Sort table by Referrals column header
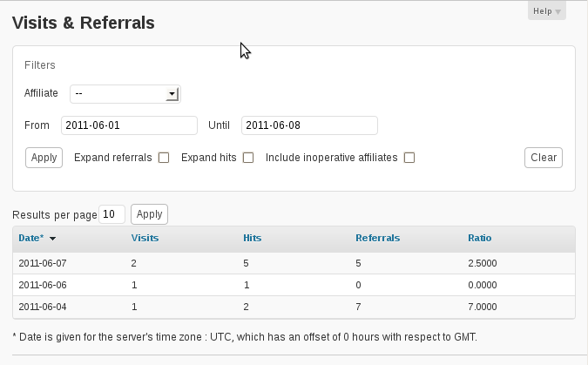 377,238
